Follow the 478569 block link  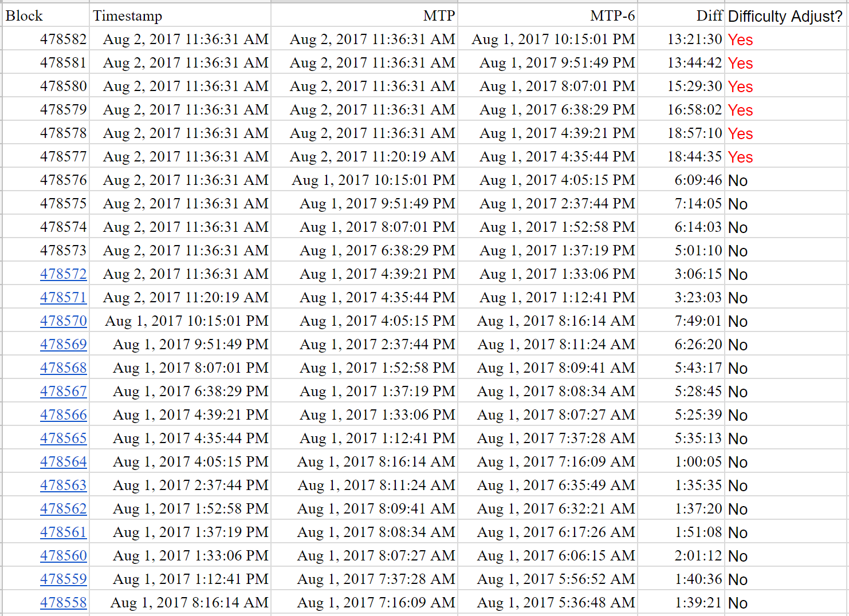64,345
